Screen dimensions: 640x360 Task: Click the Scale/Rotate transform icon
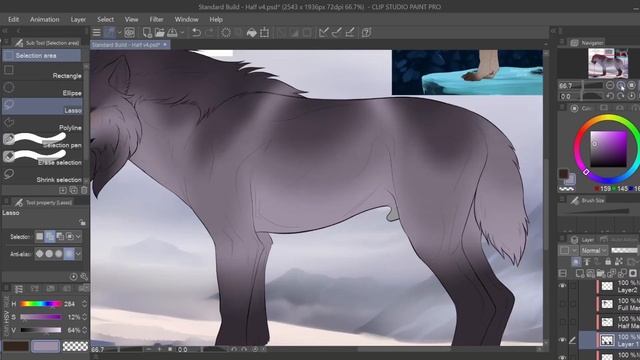(264, 33)
